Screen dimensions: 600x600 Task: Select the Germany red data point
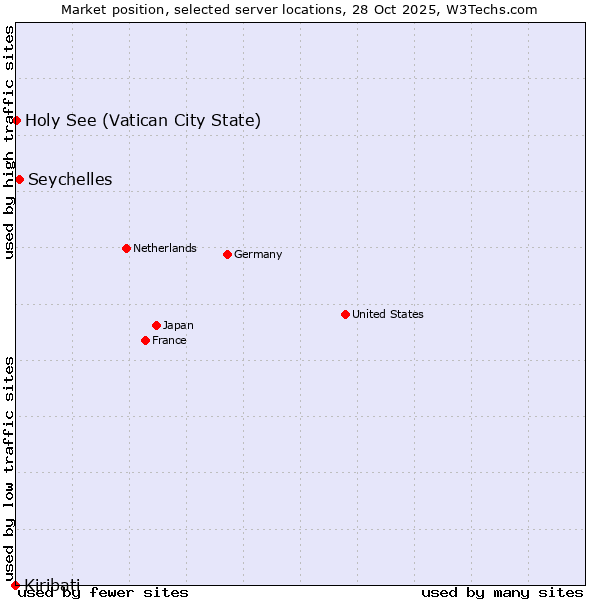(227, 254)
